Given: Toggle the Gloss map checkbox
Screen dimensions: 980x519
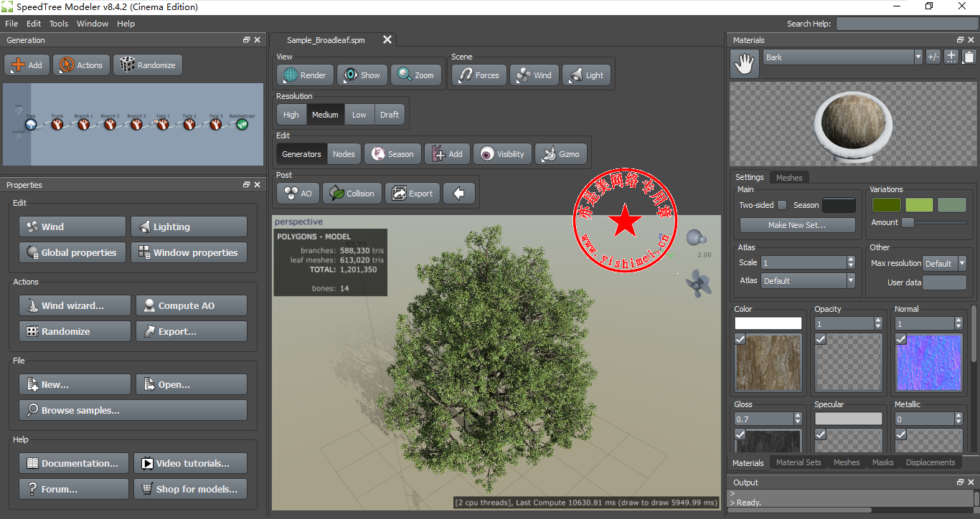Looking at the screenshot, I should [x=740, y=434].
